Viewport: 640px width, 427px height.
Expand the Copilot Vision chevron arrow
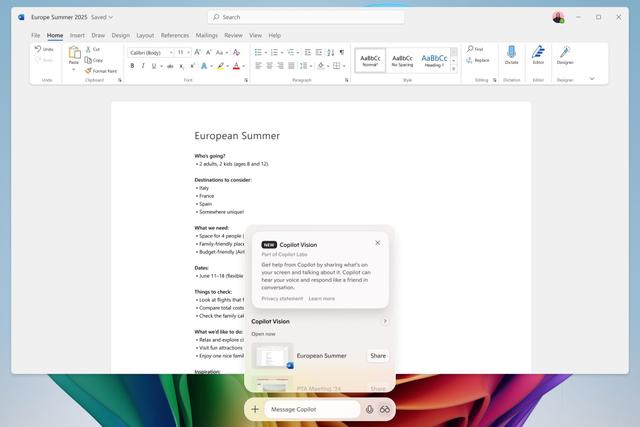[385, 321]
